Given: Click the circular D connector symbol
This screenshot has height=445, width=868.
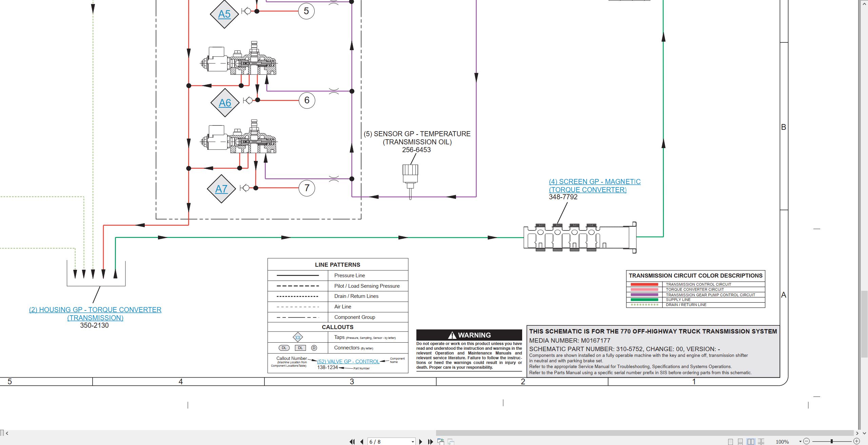Looking at the screenshot, I should 314,348.
